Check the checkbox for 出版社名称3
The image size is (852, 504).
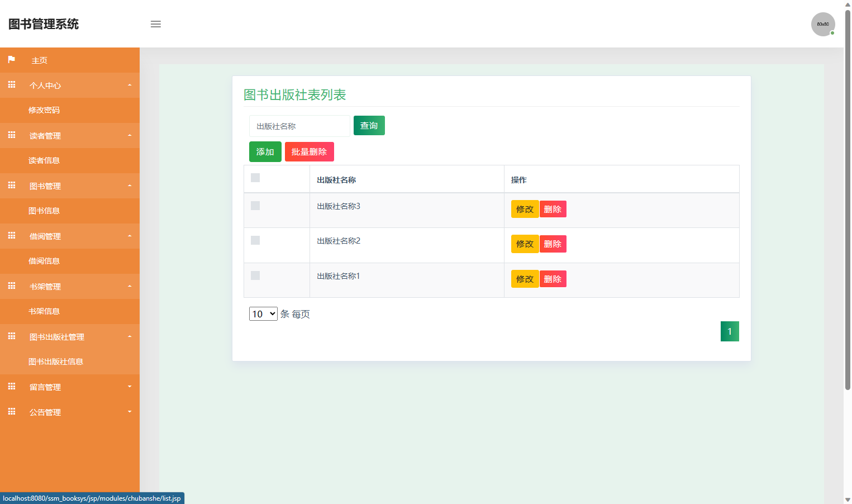point(255,206)
